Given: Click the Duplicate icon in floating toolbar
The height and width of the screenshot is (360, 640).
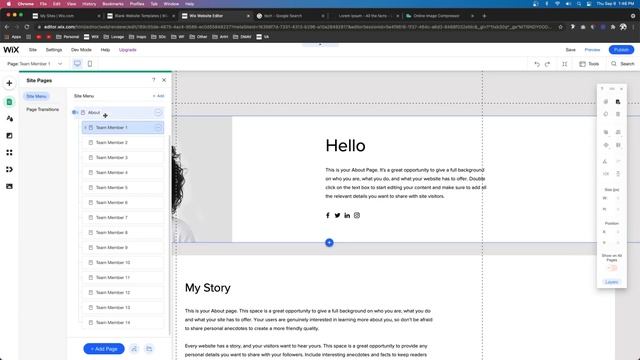Looking at the screenshot, I should pyautogui.click(x=606, y=114).
